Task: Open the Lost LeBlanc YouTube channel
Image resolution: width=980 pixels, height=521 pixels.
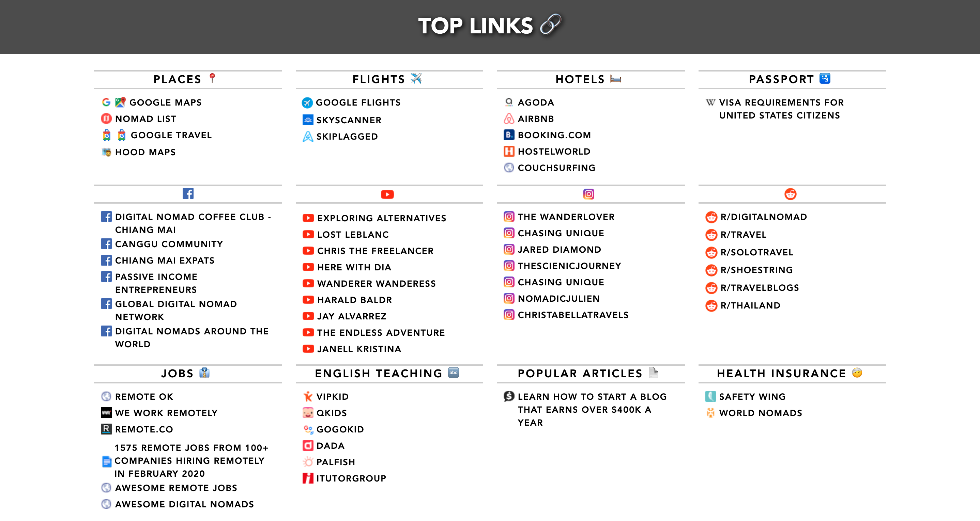Action: (x=353, y=234)
